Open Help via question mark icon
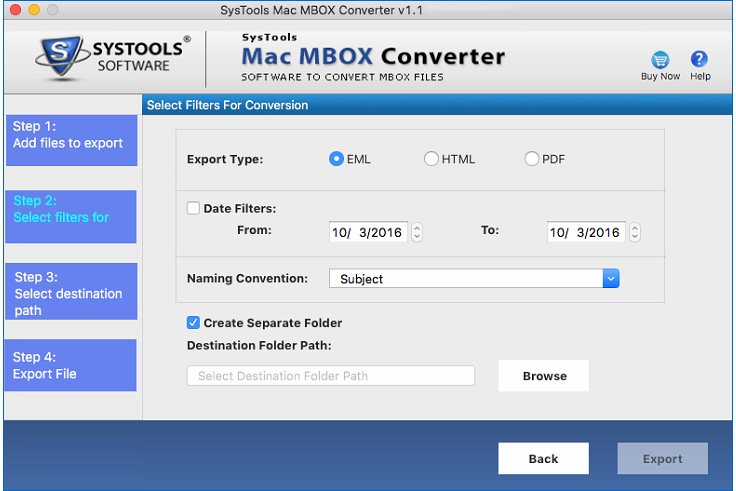Screen dimensions: 736x491 700,60
